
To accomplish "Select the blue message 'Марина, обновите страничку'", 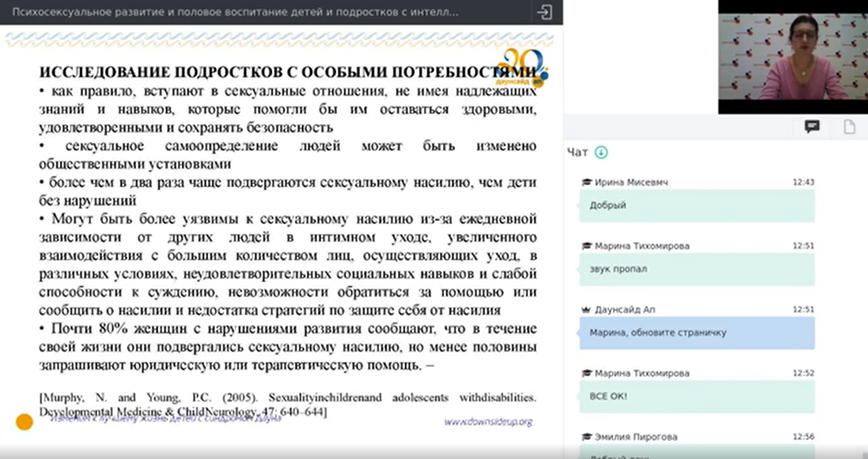I will click(x=697, y=333).
